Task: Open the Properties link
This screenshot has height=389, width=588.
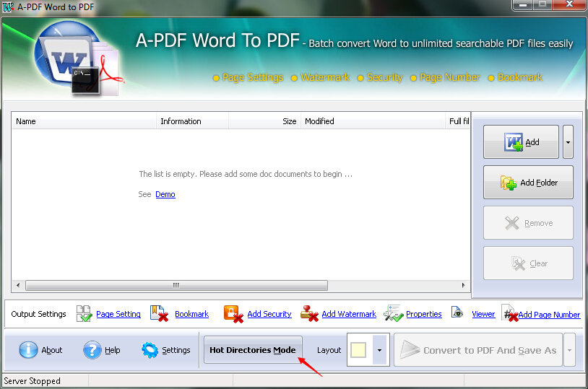Action: coord(424,314)
